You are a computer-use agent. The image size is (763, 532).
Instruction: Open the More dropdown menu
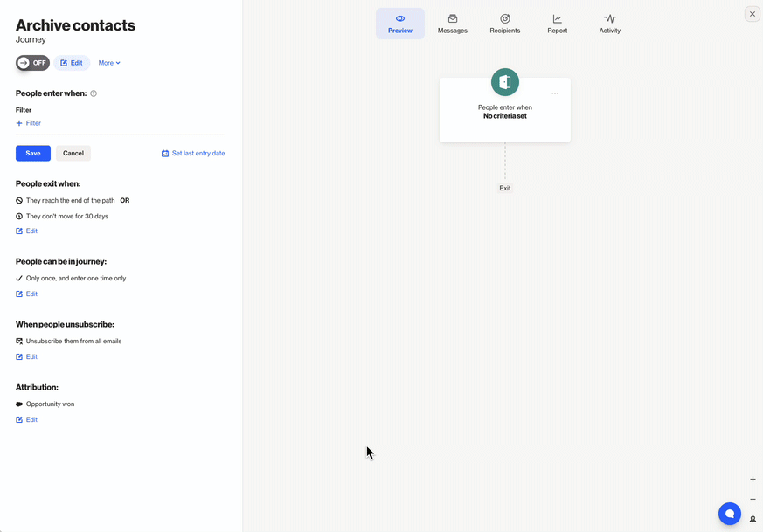click(x=109, y=63)
